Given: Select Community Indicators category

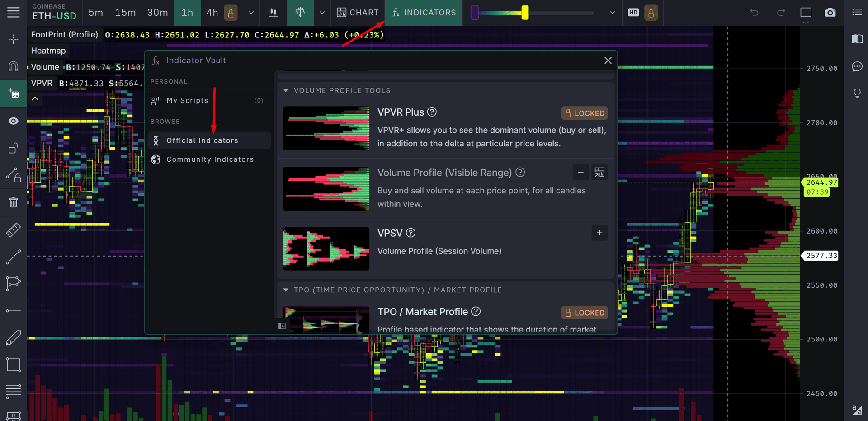Looking at the screenshot, I should tap(209, 159).
